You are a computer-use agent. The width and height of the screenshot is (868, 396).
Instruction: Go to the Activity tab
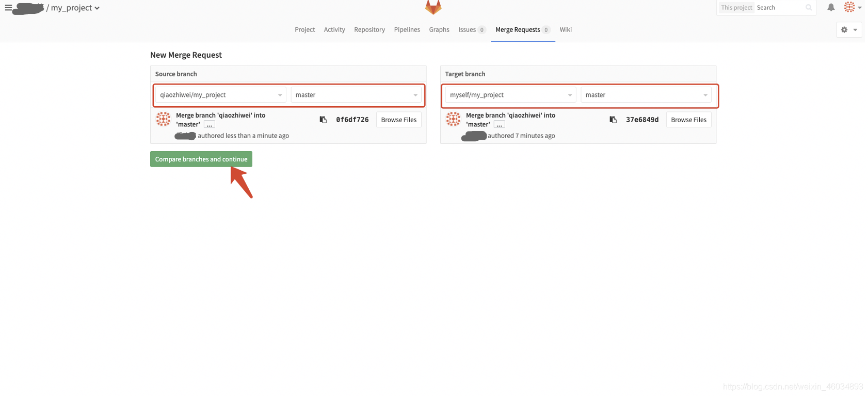pos(334,30)
